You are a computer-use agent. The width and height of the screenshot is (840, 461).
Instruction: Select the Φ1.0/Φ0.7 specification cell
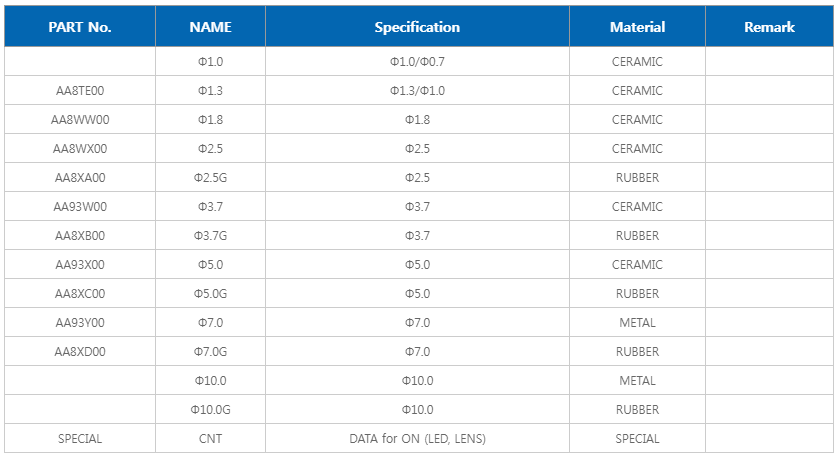417,62
